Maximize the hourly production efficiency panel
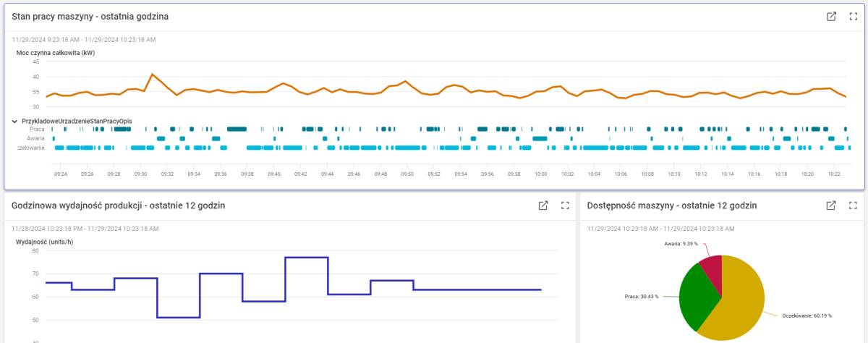Screen dimensions: 868x343 (564, 206)
